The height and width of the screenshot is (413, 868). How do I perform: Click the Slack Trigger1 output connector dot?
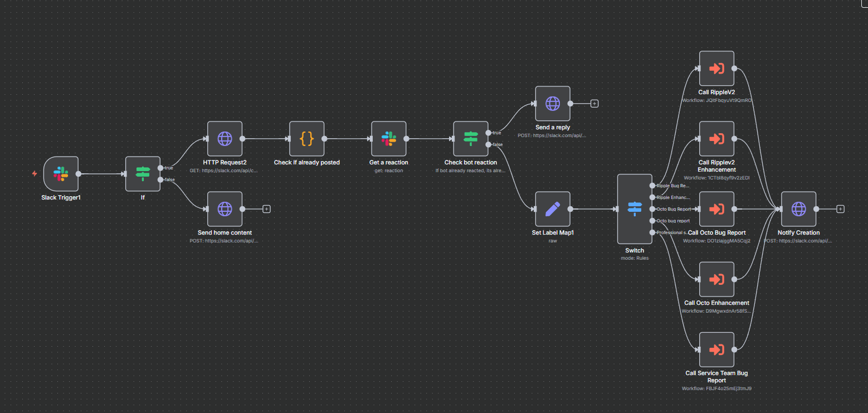(79, 174)
